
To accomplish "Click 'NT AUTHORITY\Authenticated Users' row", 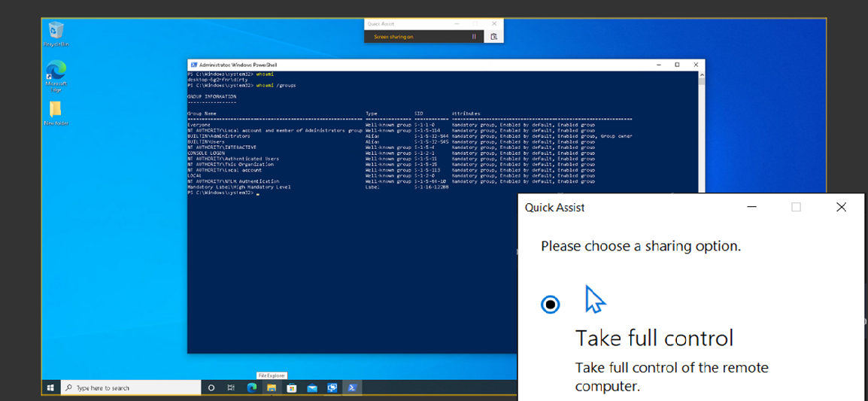I will (391, 159).
